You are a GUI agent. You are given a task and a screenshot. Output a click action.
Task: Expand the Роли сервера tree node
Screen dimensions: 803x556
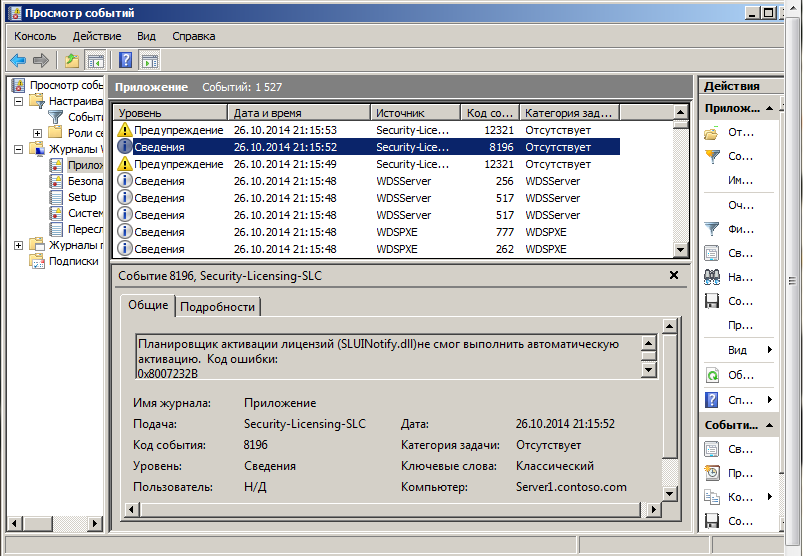pyautogui.click(x=37, y=133)
